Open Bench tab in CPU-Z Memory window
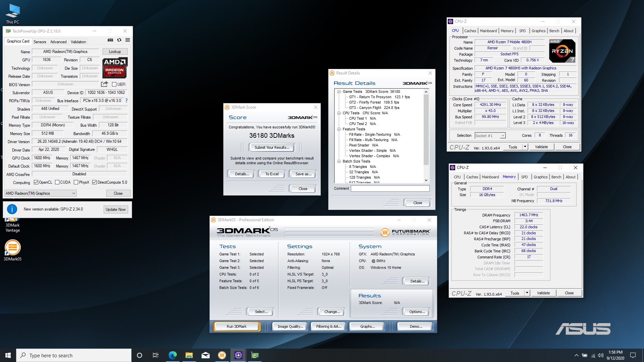The width and height of the screenshot is (644, 362). (556, 177)
